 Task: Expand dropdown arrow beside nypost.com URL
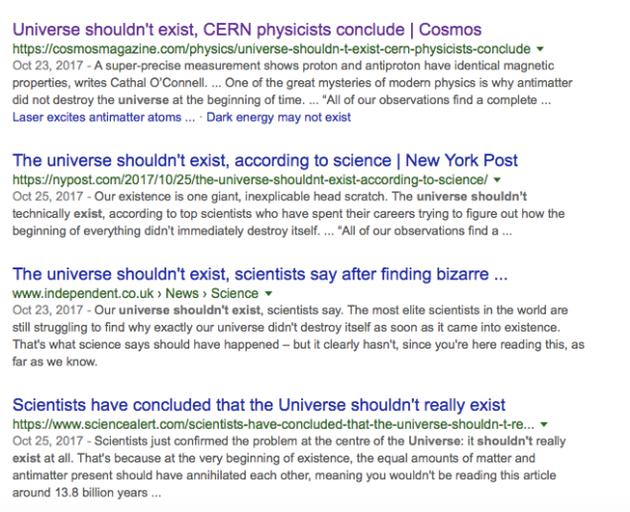coord(497,180)
